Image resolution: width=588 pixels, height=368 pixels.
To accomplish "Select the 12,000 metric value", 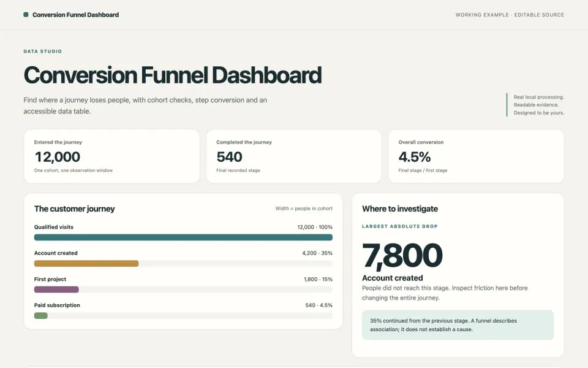I will point(57,156).
